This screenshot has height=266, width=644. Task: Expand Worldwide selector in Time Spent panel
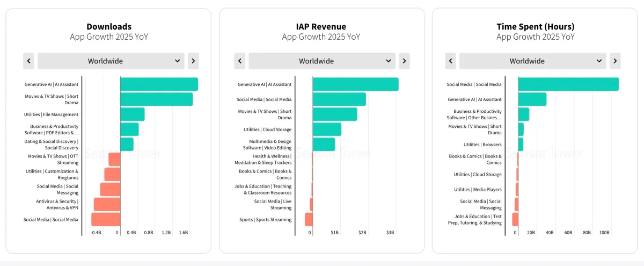coord(533,61)
